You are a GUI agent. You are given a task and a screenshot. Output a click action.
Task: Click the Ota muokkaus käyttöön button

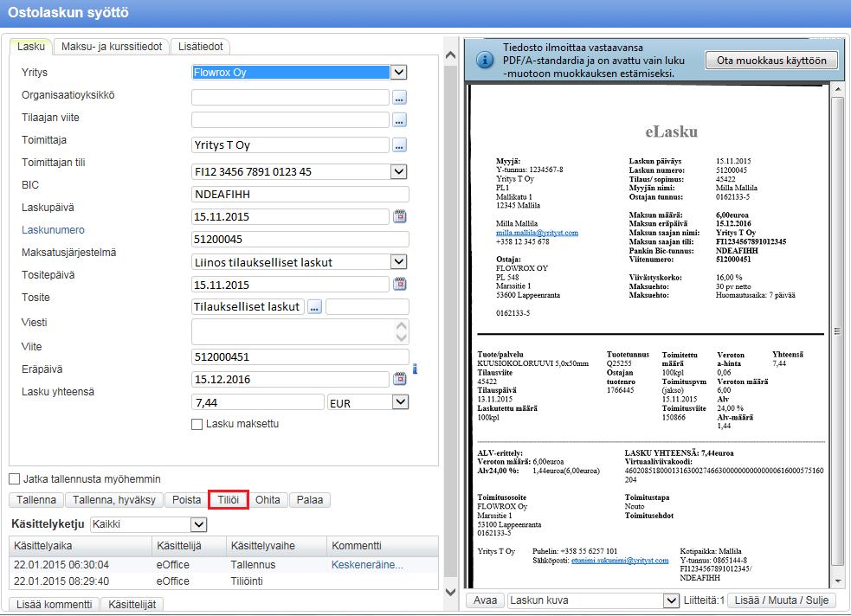click(x=771, y=61)
